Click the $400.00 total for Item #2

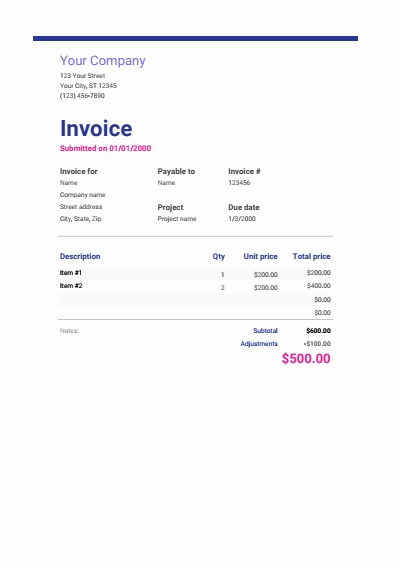click(319, 286)
